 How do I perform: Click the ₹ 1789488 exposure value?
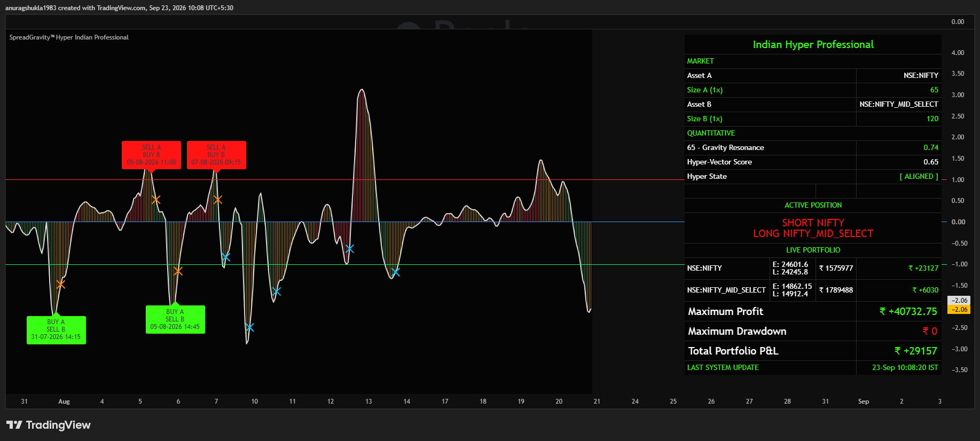point(836,290)
